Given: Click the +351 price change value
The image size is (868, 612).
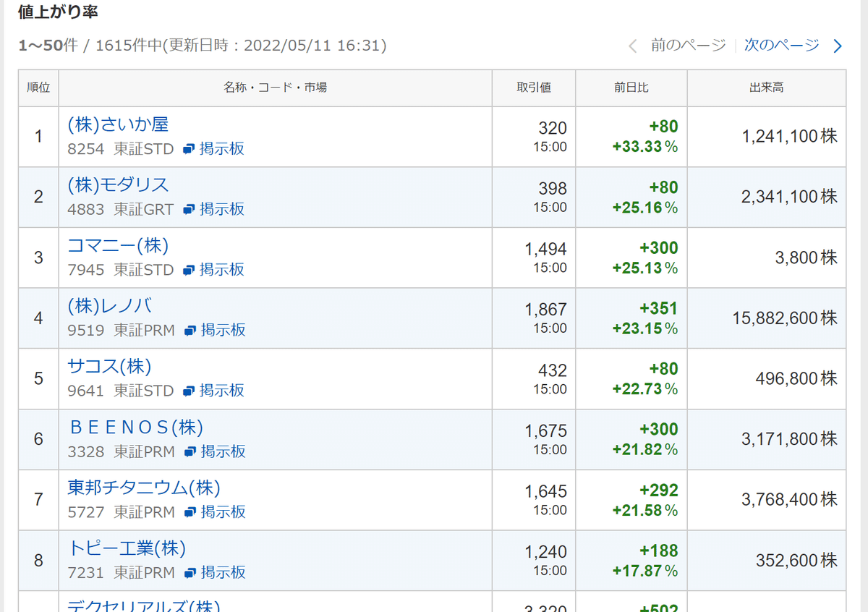Looking at the screenshot, I should click(x=658, y=309).
